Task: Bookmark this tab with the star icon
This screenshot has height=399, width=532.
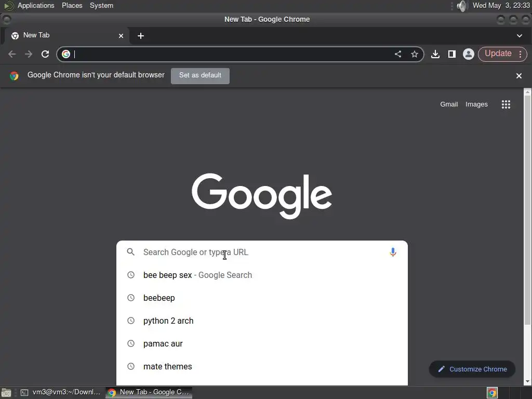Action: 414,54
